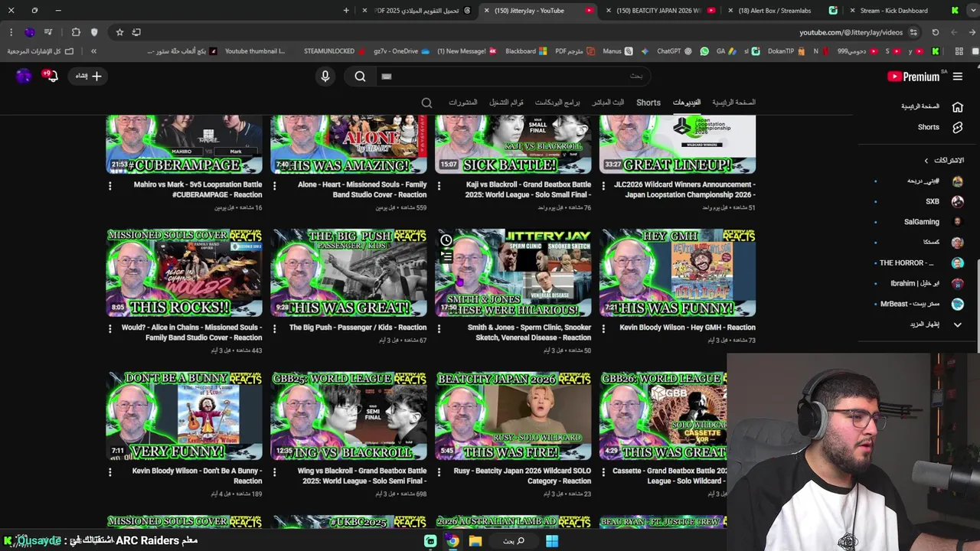Open options for Rusy Beatcity Japan video
980x551 pixels.
click(439, 471)
